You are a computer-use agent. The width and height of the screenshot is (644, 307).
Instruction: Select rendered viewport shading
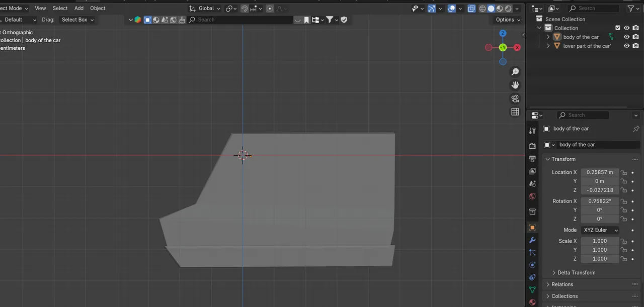click(508, 9)
